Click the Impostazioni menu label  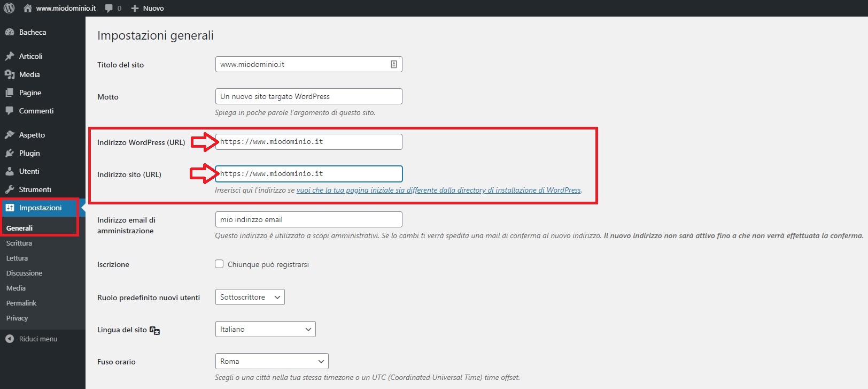click(x=41, y=208)
